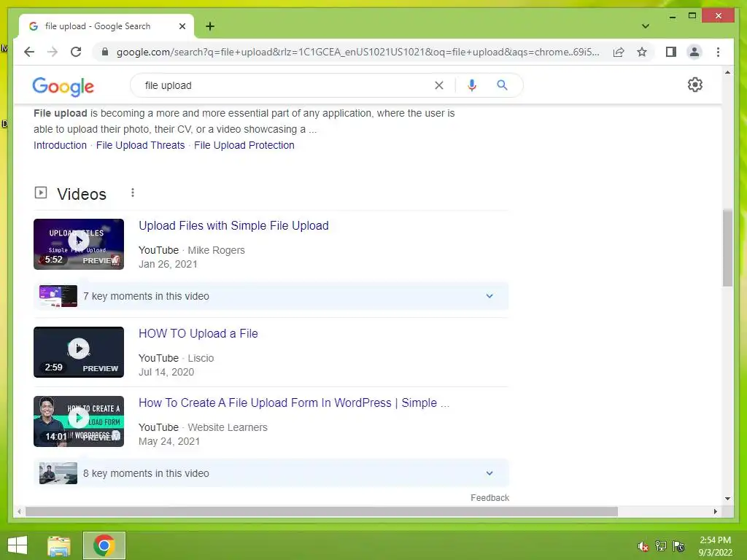Click the scroll down arrow
747x560 pixels.
[727, 499]
